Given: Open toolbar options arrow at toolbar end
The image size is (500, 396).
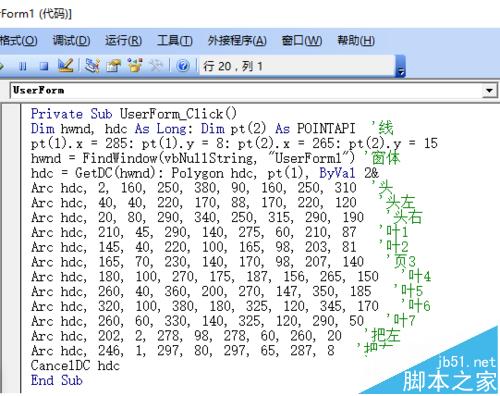Looking at the screenshot, I should pyautogui.click(x=401, y=67).
